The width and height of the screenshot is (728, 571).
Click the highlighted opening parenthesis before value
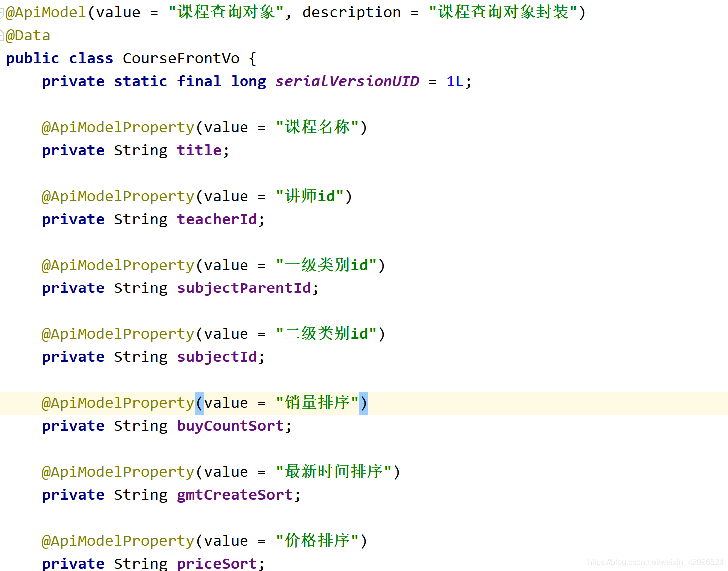(199, 403)
